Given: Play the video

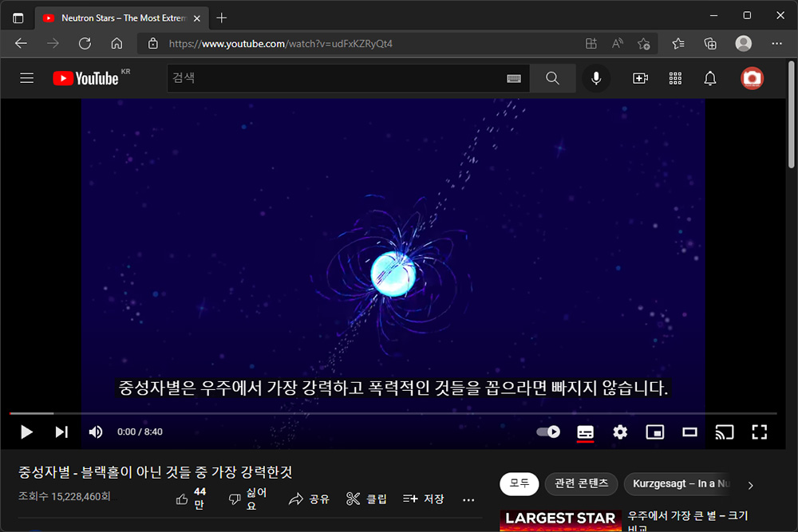Looking at the screenshot, I should coord(26,432).
